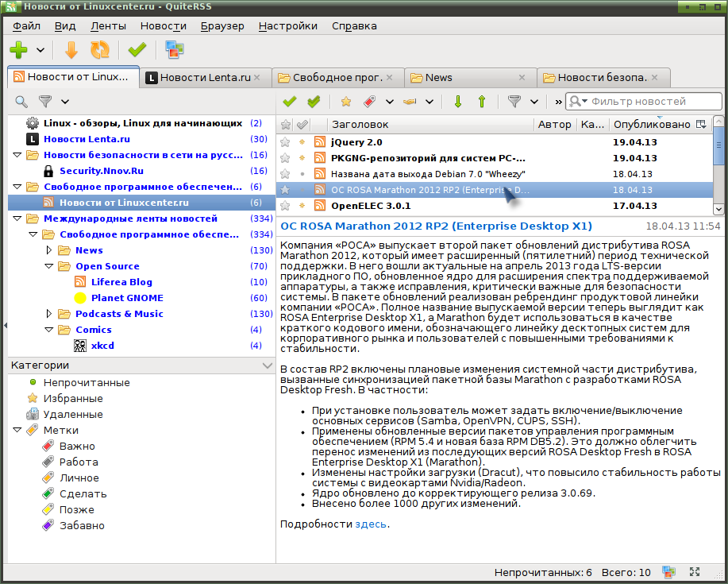
Task: Open the article title link ОС ROSA Marathon
Action: coord(437,226)
